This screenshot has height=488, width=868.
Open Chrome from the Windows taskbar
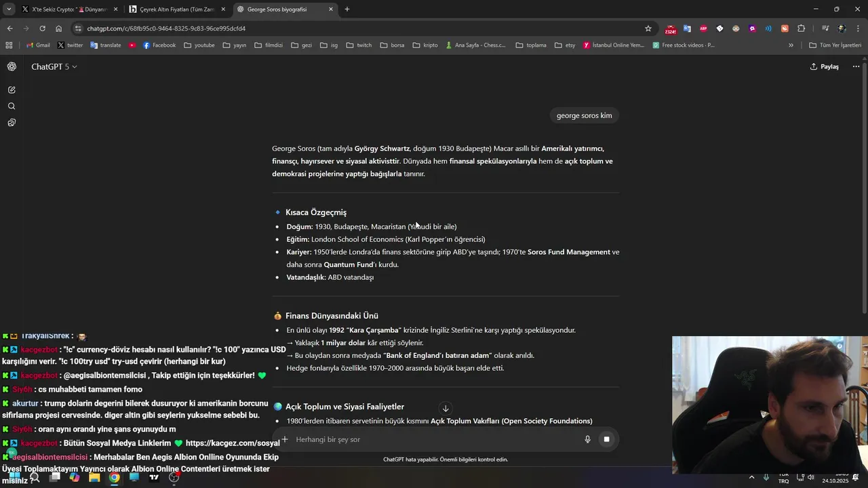pyautogui.click(x=114, y=477)
